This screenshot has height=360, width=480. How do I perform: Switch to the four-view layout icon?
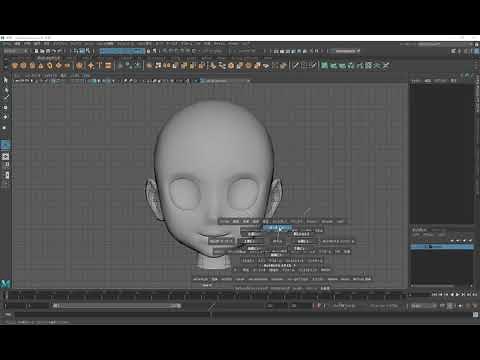5,157
